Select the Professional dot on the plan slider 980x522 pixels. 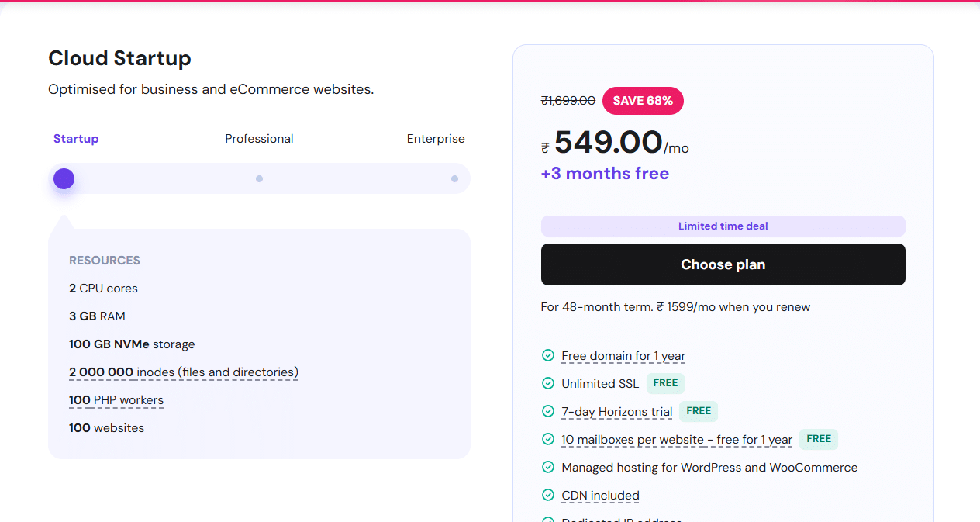(259, 178)
